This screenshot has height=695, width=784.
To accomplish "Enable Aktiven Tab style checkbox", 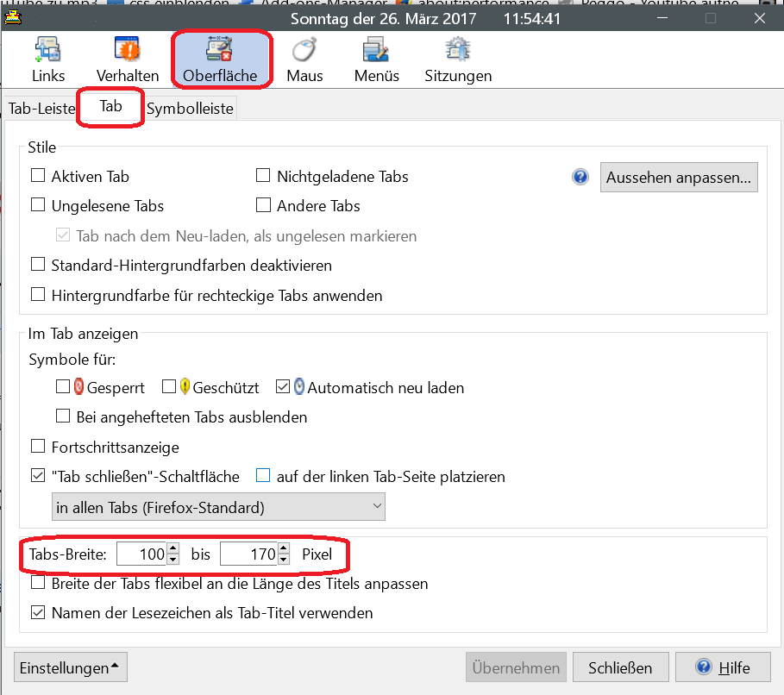I will [38, 176].
